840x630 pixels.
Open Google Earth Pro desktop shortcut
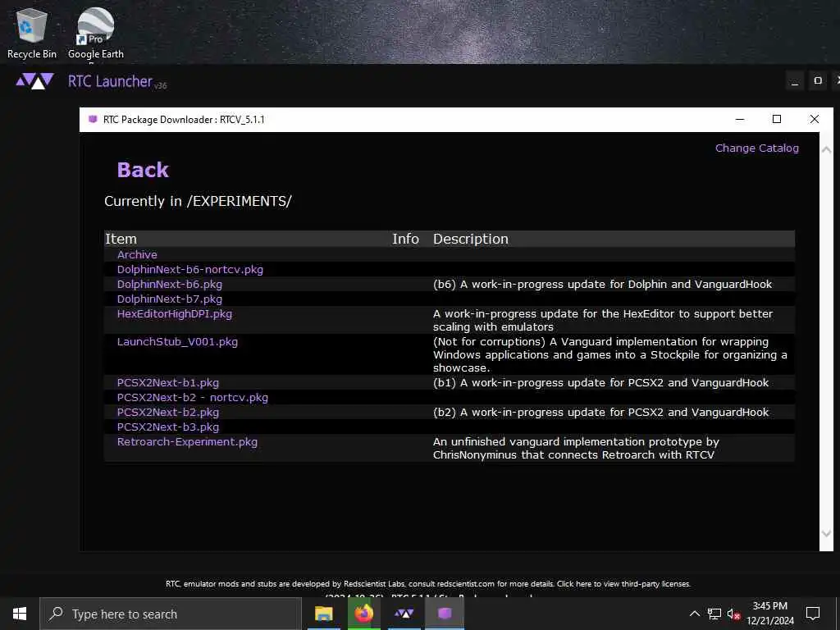coord(95,33)
